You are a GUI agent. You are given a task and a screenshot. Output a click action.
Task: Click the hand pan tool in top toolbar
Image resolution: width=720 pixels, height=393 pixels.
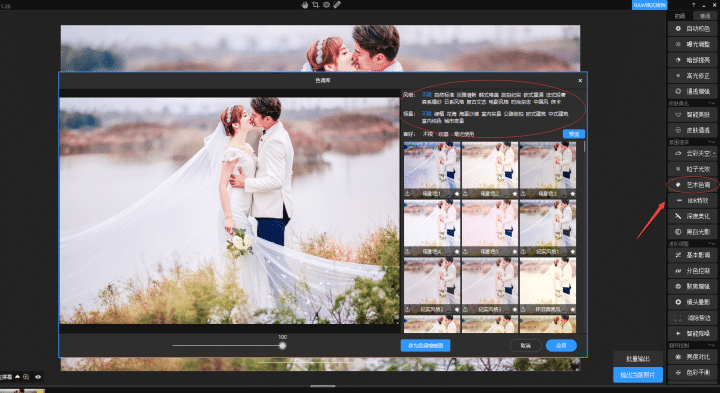tap(305, 5)
